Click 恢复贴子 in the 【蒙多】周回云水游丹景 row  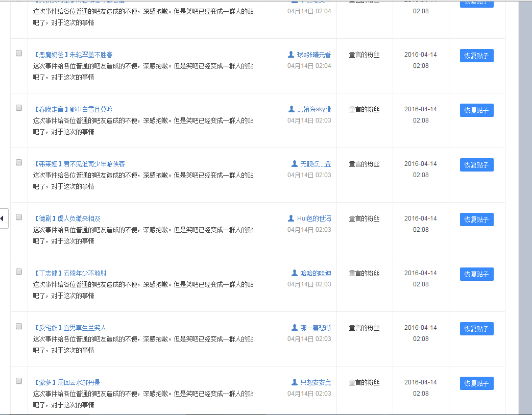[x=477, y=383]
